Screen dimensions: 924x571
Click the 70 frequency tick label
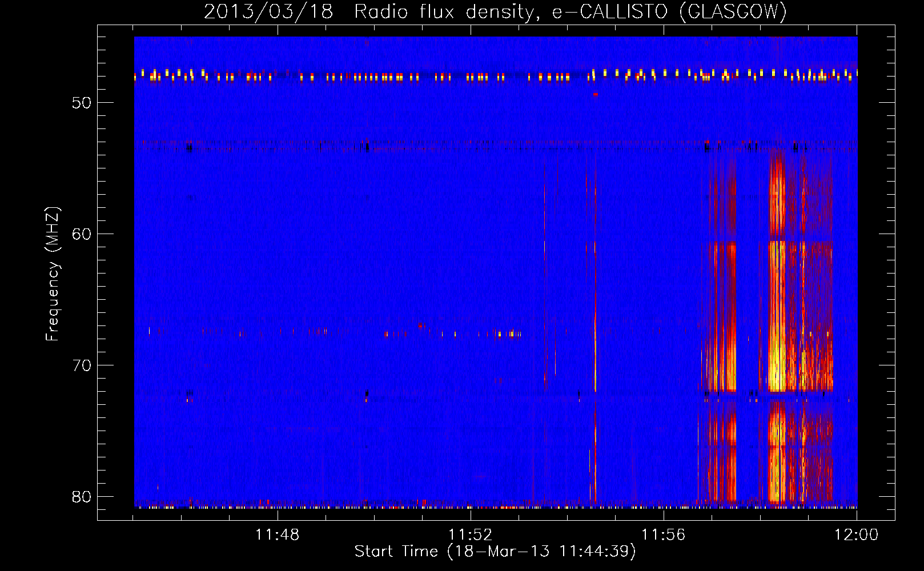(82, 365)
